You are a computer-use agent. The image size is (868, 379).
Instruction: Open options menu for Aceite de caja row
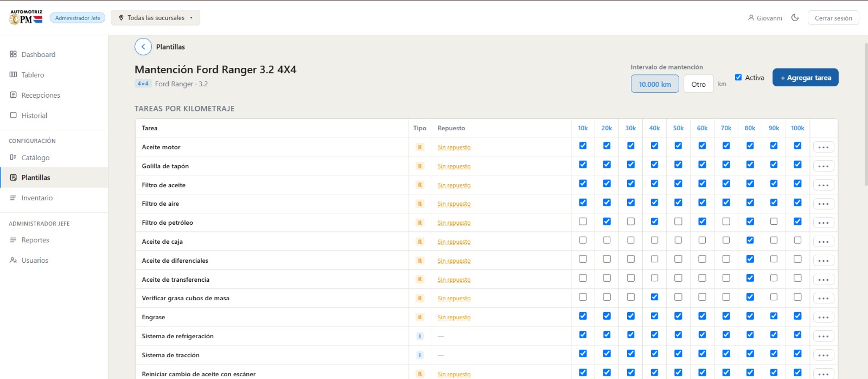pos(824,242)
